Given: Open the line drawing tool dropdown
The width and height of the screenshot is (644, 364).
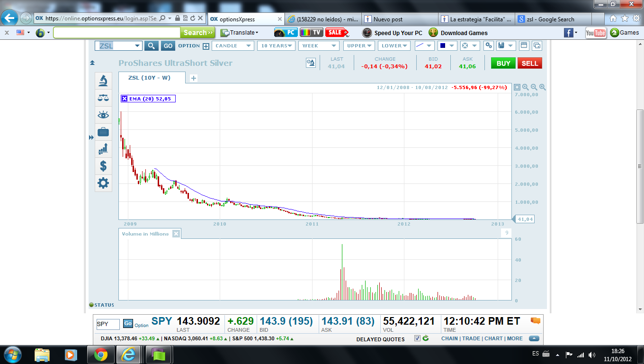Looking at the screenshot, I should [424, 46].
